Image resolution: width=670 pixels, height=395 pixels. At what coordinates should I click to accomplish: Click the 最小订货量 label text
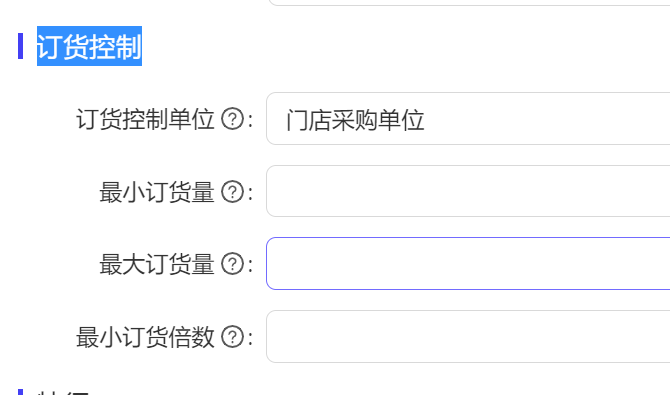tap(157, 192)
